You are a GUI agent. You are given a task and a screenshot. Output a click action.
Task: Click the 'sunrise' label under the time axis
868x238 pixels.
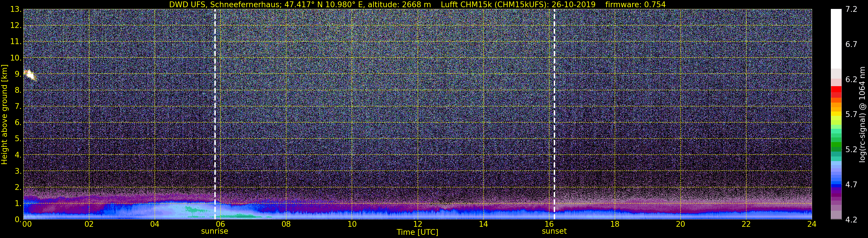point(215,231)
